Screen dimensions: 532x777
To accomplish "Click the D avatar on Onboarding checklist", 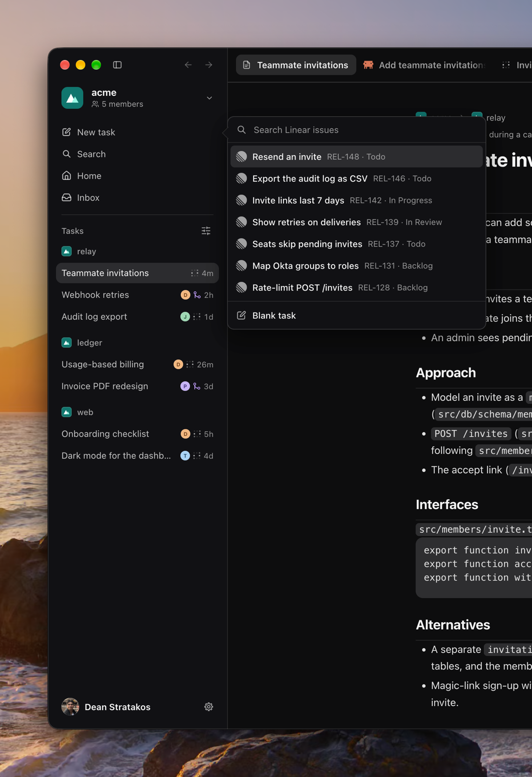I will pos(185,434).
